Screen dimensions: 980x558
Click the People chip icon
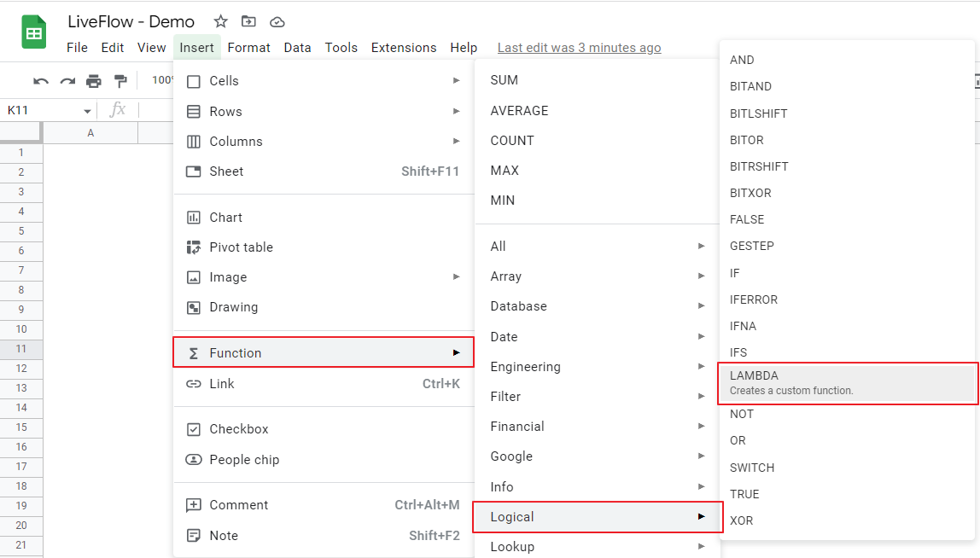194,459
